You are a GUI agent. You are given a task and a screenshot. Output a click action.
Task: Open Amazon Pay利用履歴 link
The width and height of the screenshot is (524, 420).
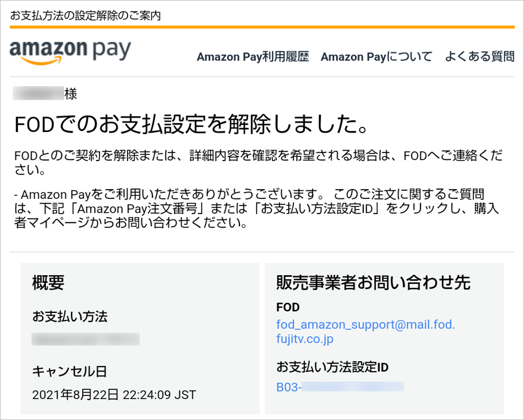point(253,57)
